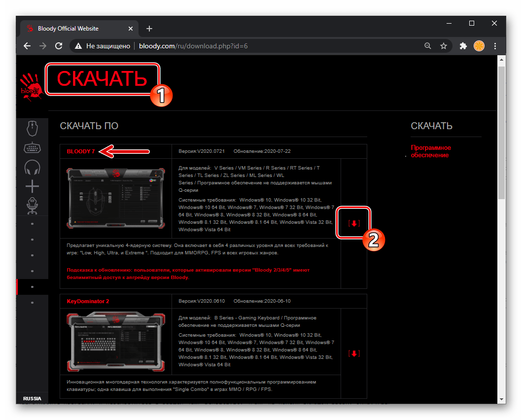522x420 pixels.
Task: Select the second sidebar dot item
Action: click(x=33, y=240)
